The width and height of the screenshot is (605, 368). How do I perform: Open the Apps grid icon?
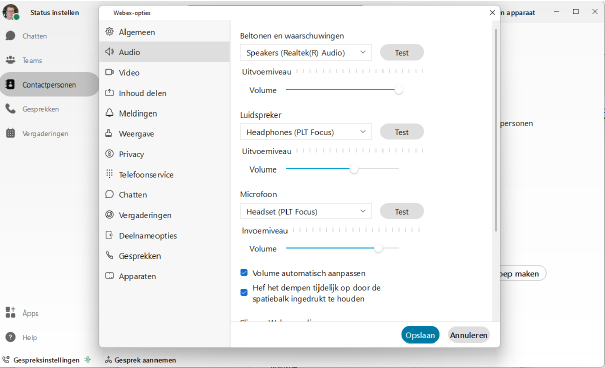[10, 312]
